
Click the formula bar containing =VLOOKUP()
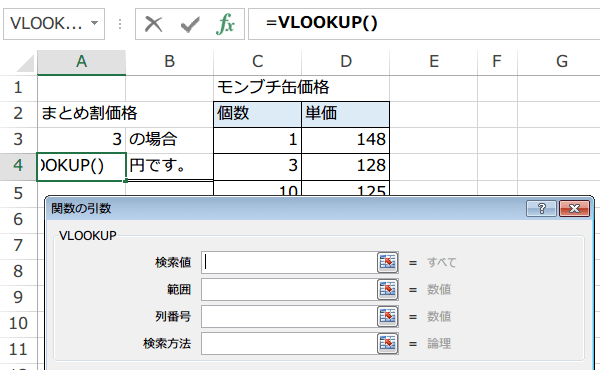coord(424,24)
